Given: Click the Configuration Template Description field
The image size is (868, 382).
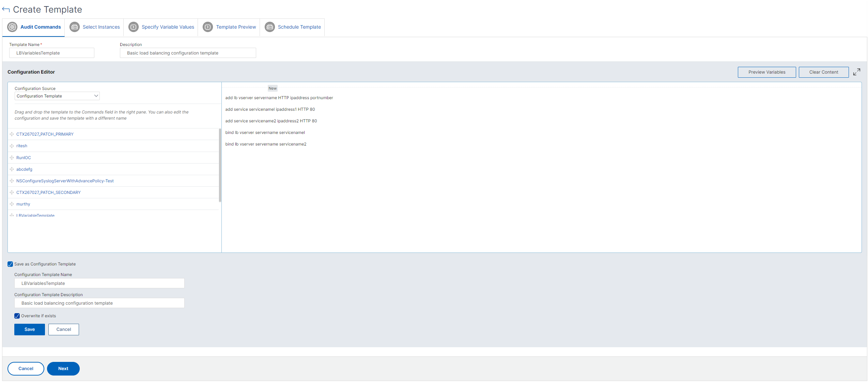Looking at the screenshot, I should pyautogui.click(x=99, y=303).
